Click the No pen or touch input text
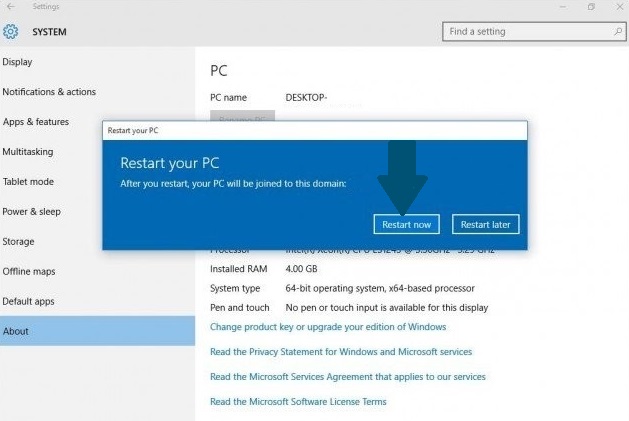This screenshot has width=629, height=421. point(387,308)
